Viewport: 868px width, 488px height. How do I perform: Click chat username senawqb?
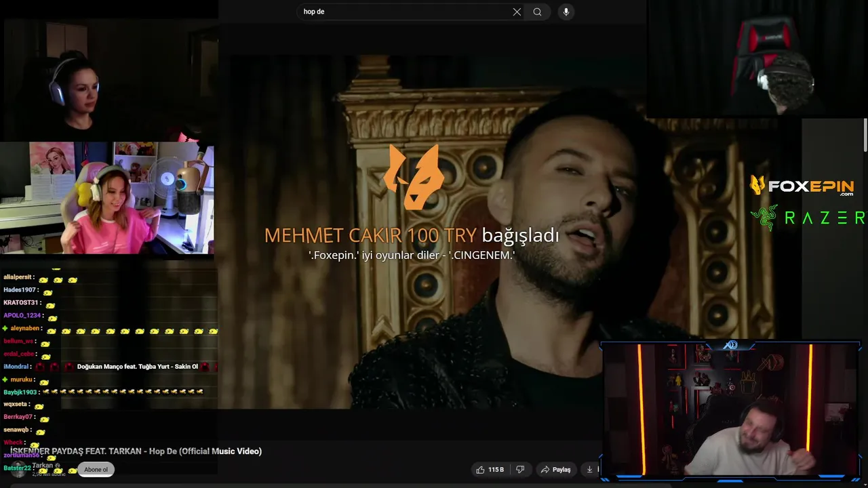pyautogui.click(x=16, y=430)
